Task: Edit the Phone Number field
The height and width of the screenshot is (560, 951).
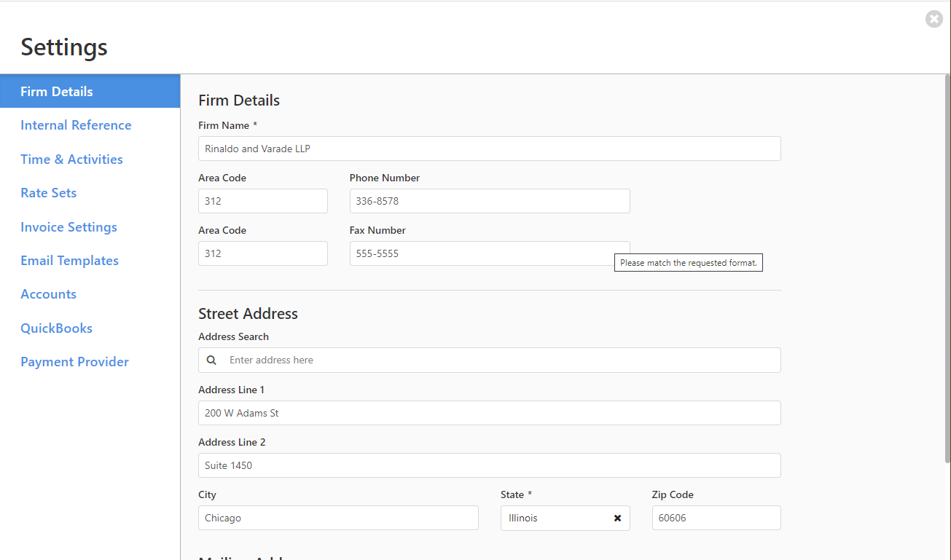Action: tap(489, 201)
